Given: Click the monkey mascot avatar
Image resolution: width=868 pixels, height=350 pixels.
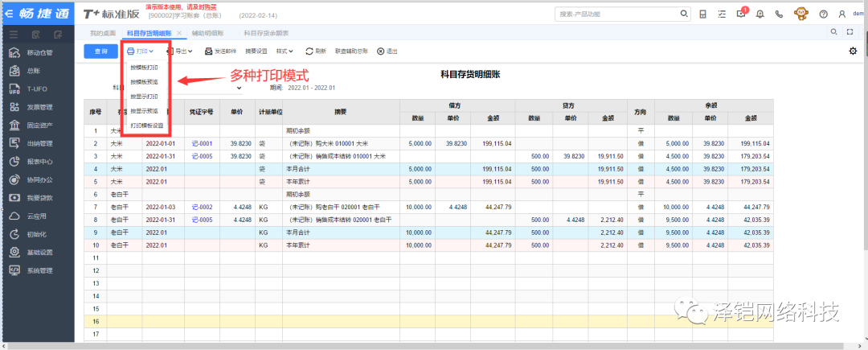Looking at the screenshot, I should 800,14.
